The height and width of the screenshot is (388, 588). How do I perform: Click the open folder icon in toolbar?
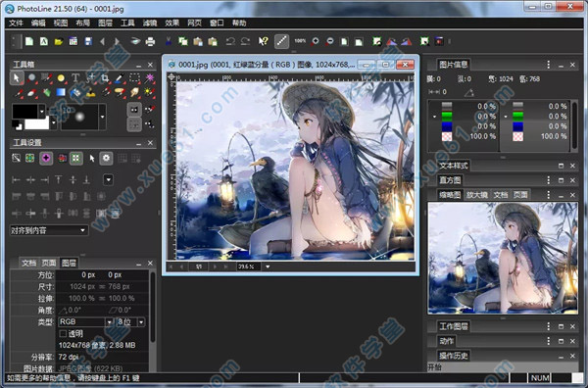(59, 41)
